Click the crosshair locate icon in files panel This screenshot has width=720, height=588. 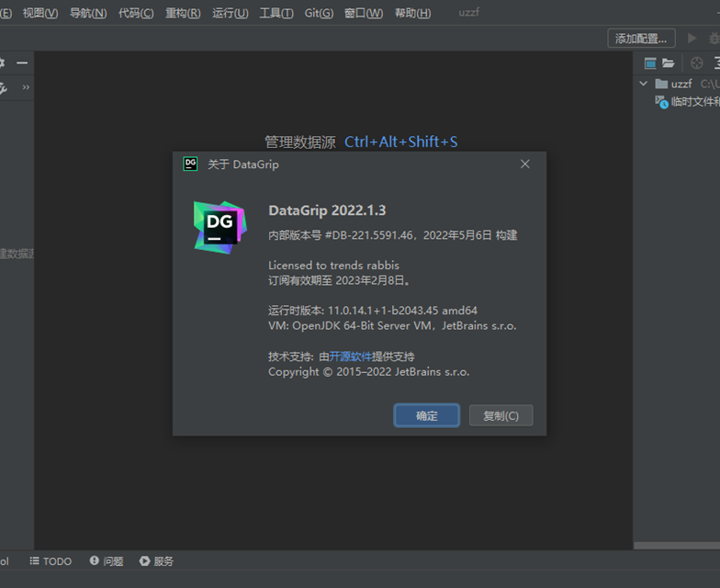(696, 62)
